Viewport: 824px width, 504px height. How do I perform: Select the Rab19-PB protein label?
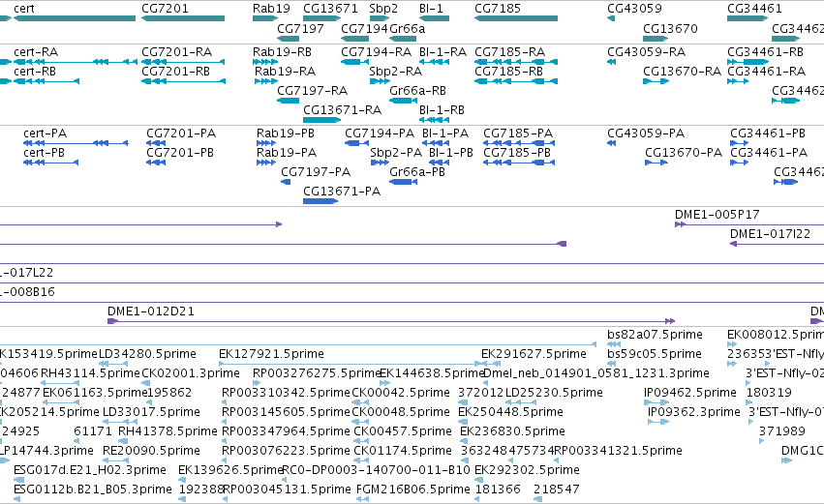click(286, 133)
